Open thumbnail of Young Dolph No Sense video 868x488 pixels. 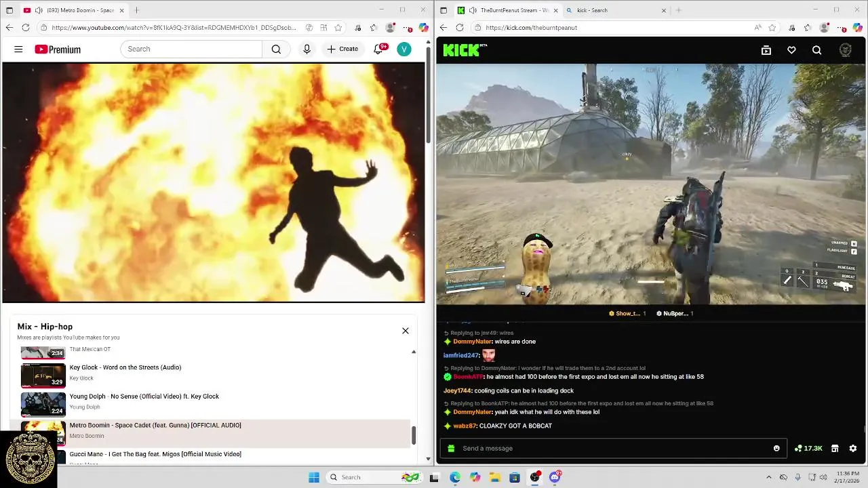point(43,404)
